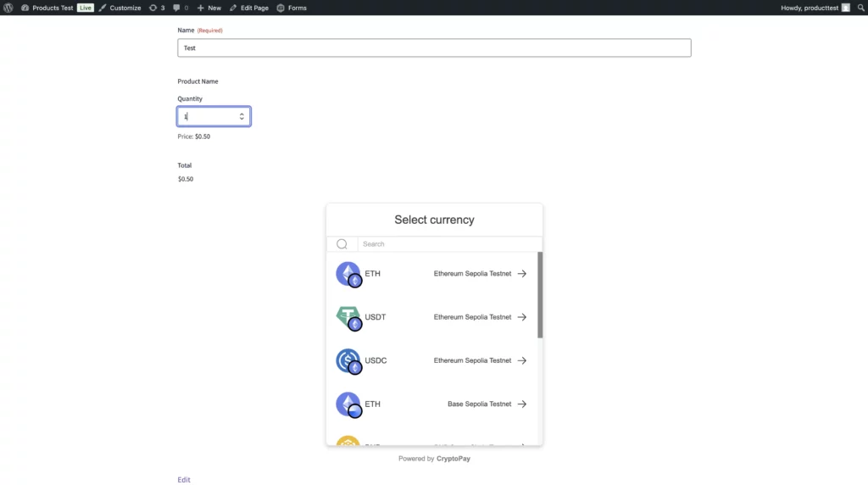Image resolution: width=868 pixels, height=485 pixels.
Task: Click the WordPress logo icon
Action: (8, 8)
